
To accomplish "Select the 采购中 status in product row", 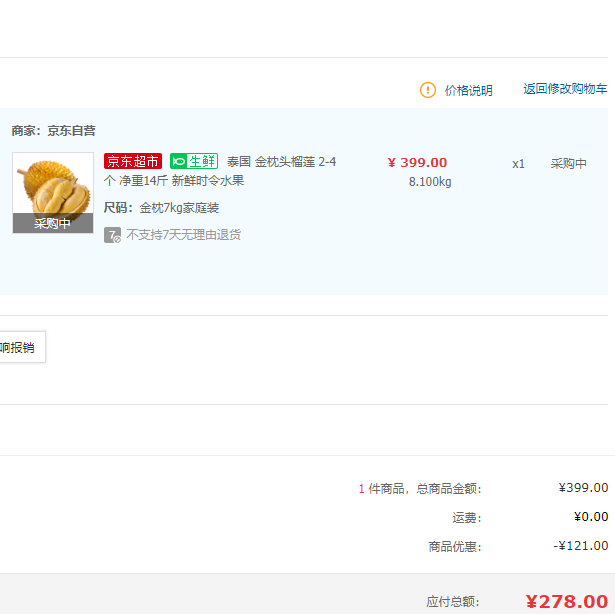I will [568, 163].
